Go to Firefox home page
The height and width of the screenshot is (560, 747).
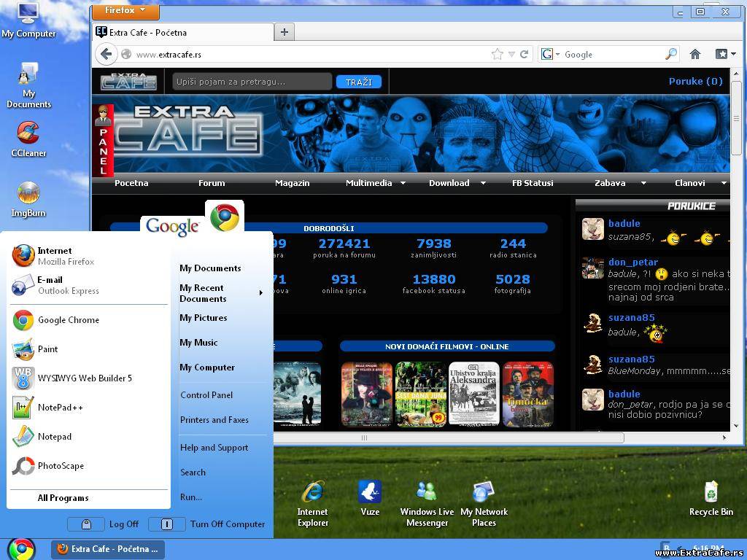695,54
